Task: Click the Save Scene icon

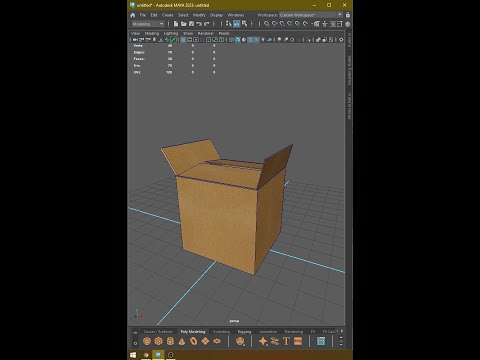Action: [x=191, y=24]
